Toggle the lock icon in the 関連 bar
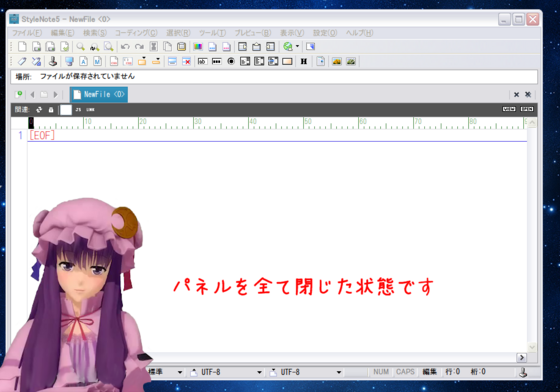The height and width of the screenshot is (392, 560). (x=51, y=110)
